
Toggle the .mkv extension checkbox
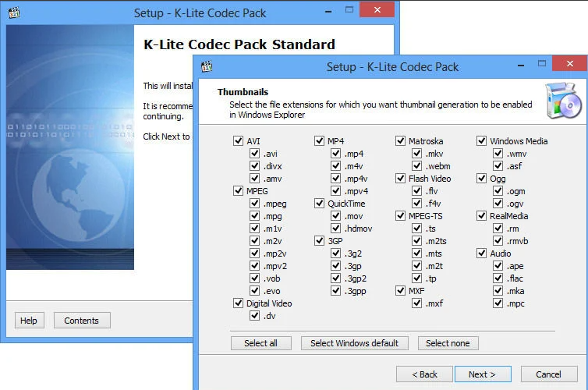click(x=417, y=154)
